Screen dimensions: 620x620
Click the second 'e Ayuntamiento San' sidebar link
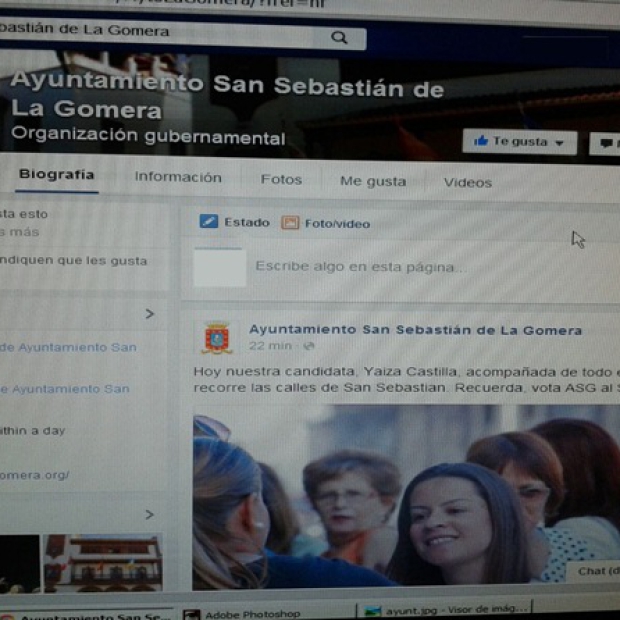[x=65, y=389]
